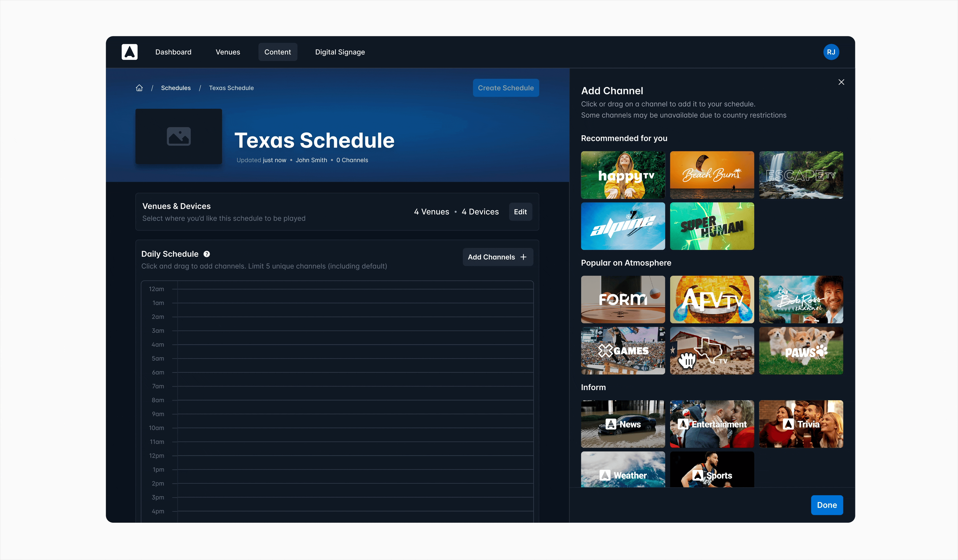This screenshot has width=958, height=560.
Task: Click the Daily Schedule help icon
Action: tap(206, 254)
